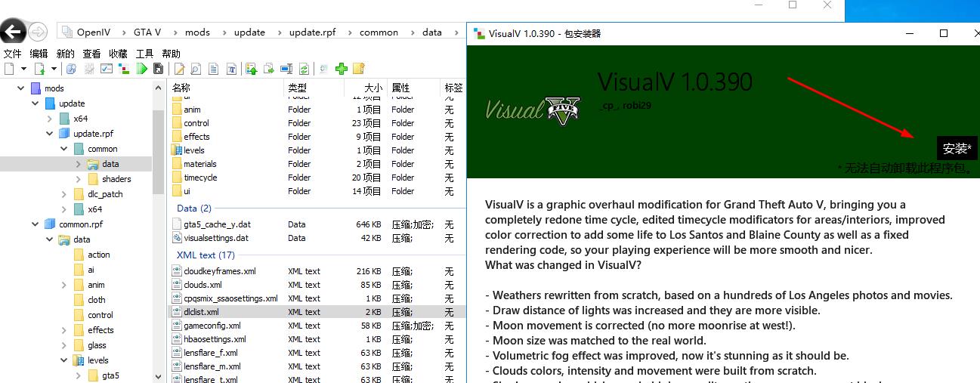The height and width of the screenshot is (383, 980).
Task: Select gameconfig.xml file
Action: pyautogui.click(x=317, y=326)
